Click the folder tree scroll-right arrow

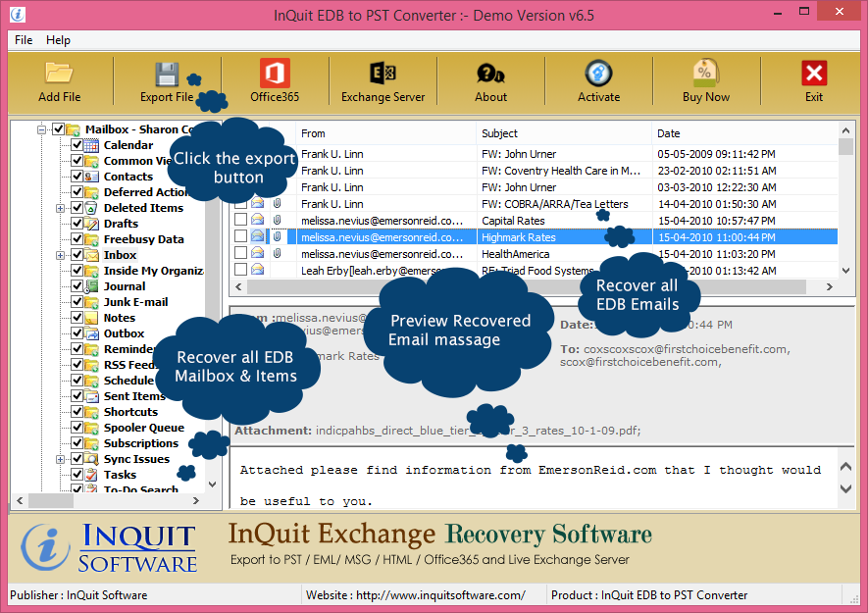(x=195, y=500)
